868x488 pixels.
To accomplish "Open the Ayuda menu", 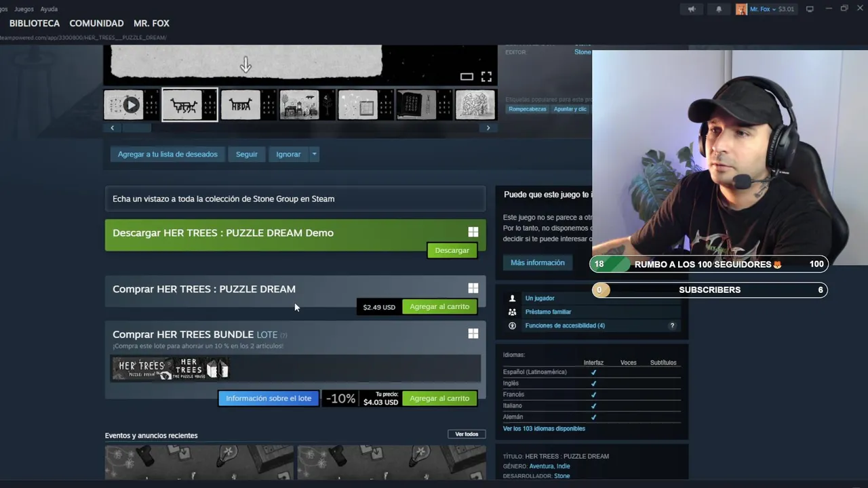I will pos(49,9).
